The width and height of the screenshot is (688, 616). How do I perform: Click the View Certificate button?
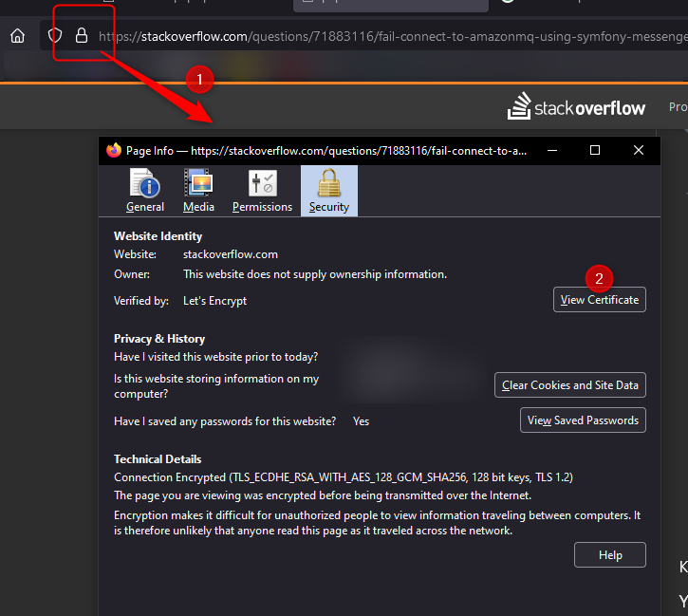click(x=600, y=300)
